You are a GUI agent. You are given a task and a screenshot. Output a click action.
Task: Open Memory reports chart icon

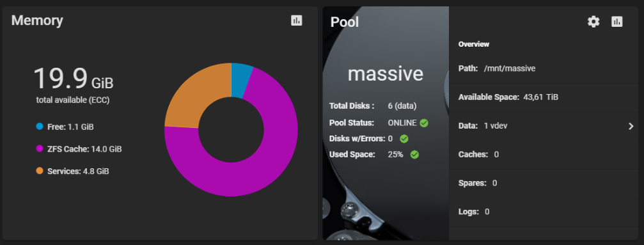pyautogui.click(x=297, y=20)
